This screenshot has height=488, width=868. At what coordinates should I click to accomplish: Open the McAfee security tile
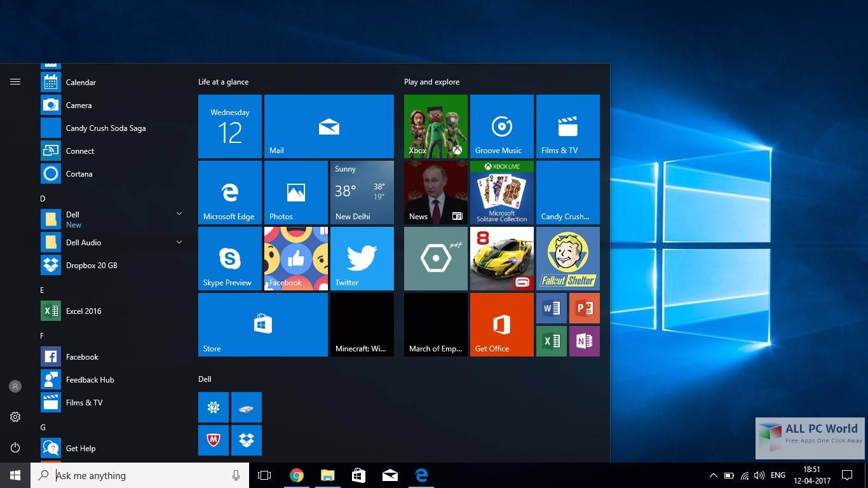(x=213, y=440)
